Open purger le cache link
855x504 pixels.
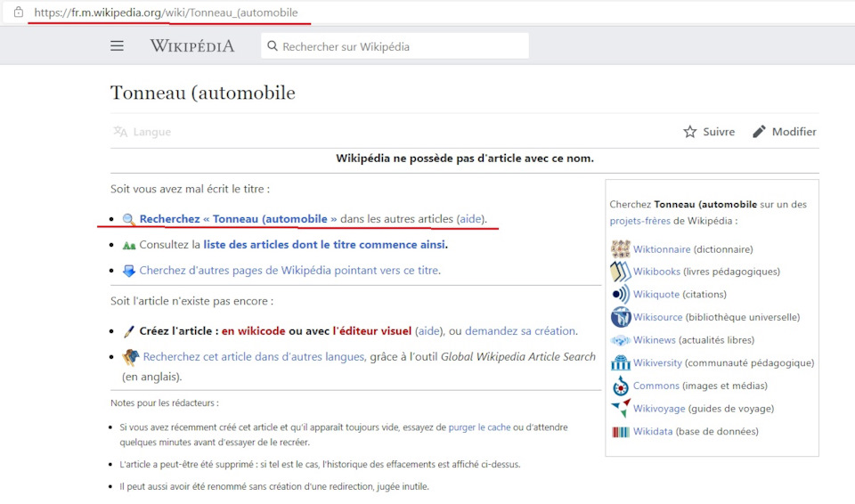(x=479, y=427)
